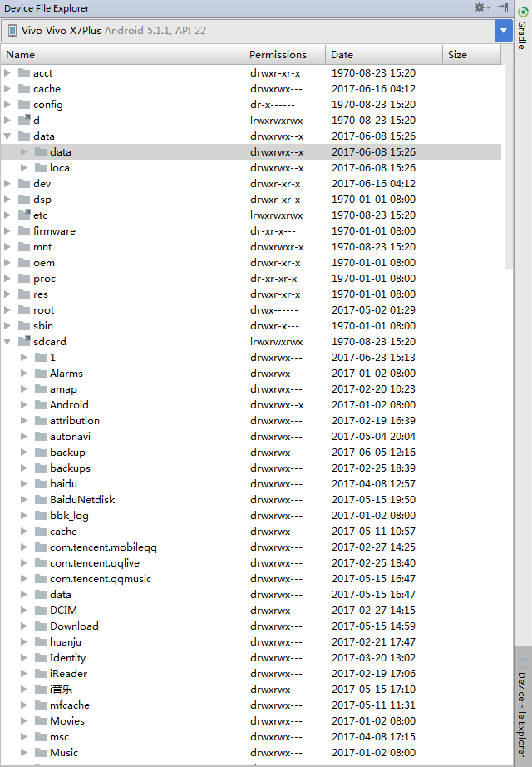
Task: Select the msc folder
Action: [x=59, y=737]
